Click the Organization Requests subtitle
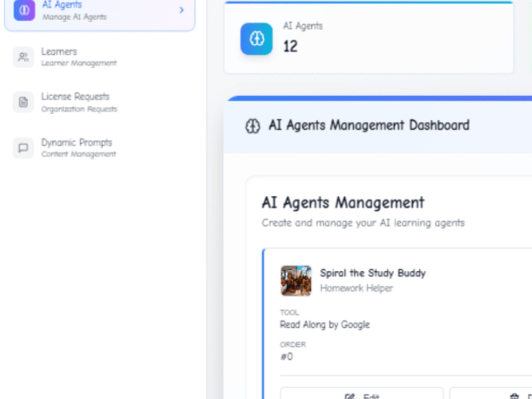 pyautogui.click(x=79, y=109)
